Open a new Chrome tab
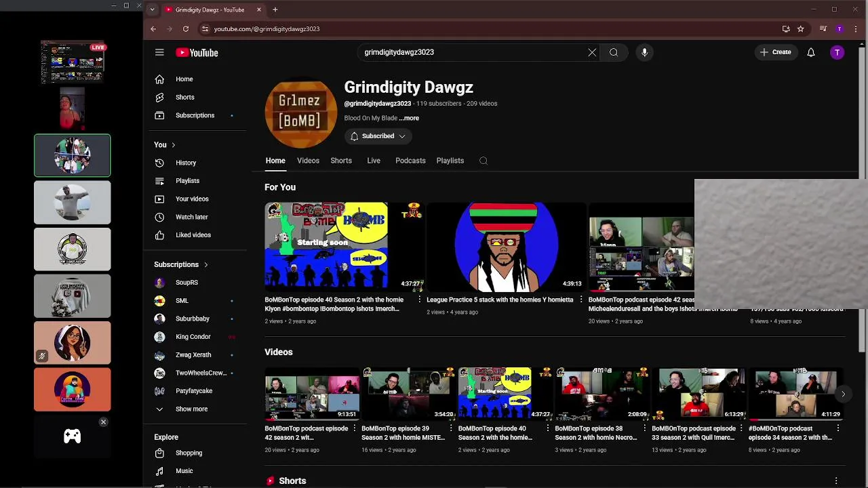 click(x=275, y=9)
